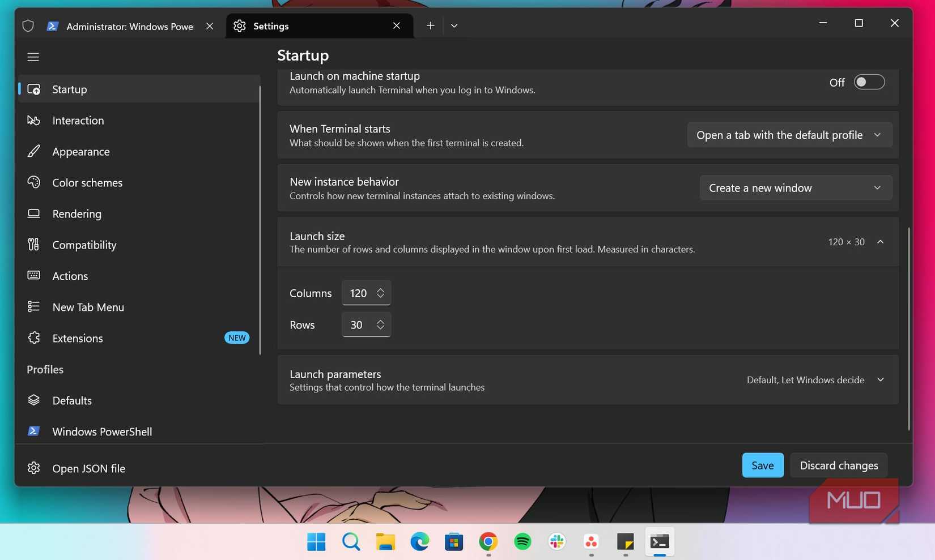Viewport: 935px width, 560px height.
Task: Click the Windows Start button
Action: [x=316, y=542]
